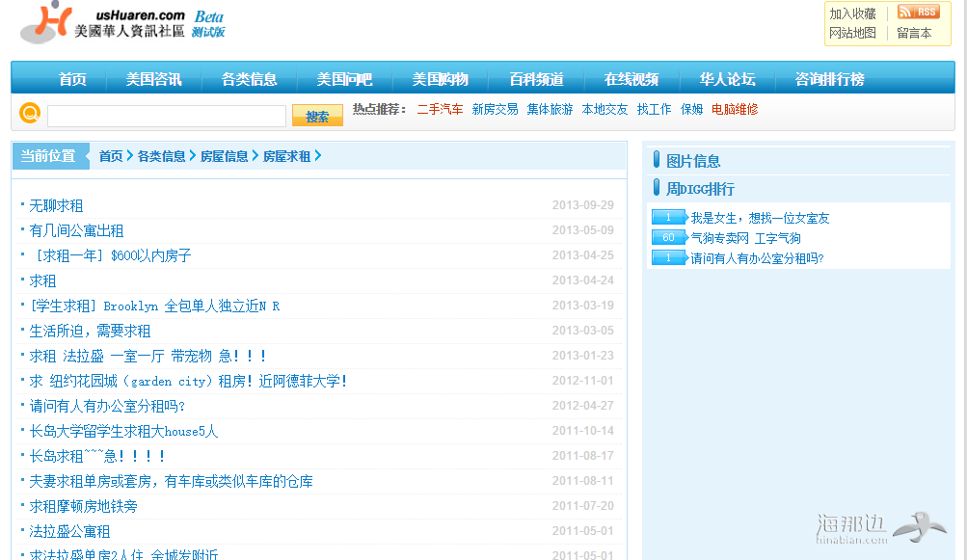The image size is (967, 560).
Task: Click breadcrumb 首页 link
Action: (x=111, y=156)
